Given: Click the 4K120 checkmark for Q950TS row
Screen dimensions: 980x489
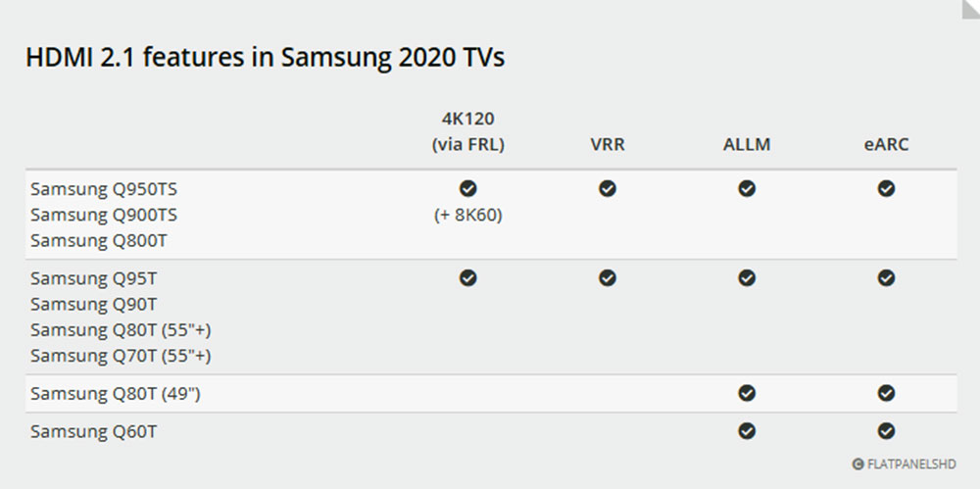Looking at the screenshot, I should (468, 188).
